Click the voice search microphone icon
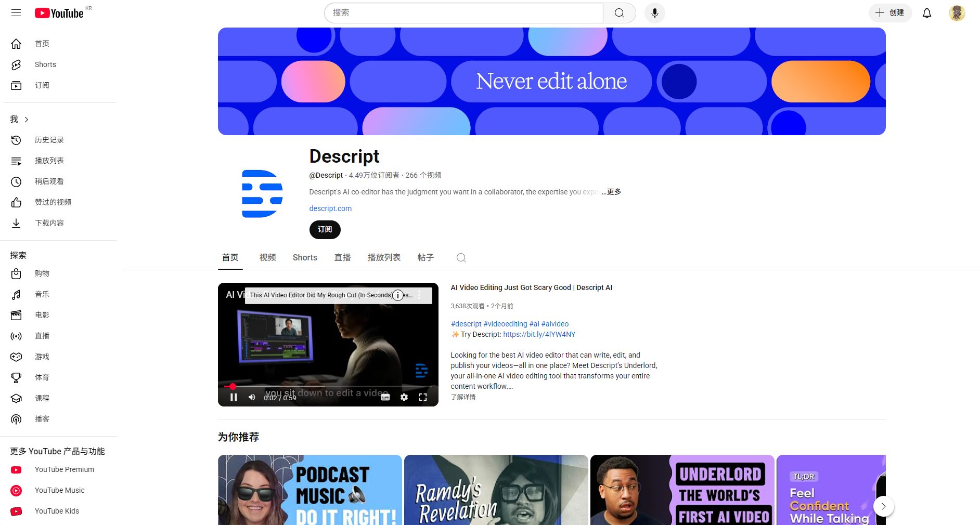 click(654, 13)
